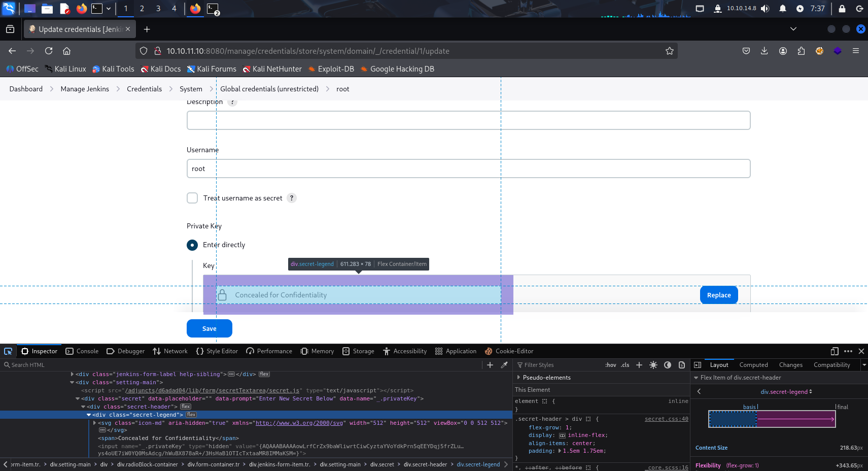The width and height of the screenshot is (868, 471).
Task: Go to the browser home page
Action: (66, 51)
